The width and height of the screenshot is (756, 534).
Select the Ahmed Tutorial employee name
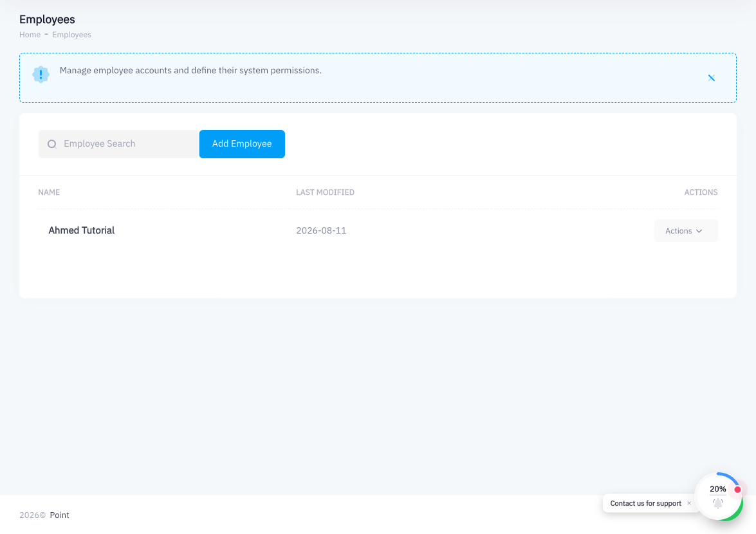click(x=82, y=230)
